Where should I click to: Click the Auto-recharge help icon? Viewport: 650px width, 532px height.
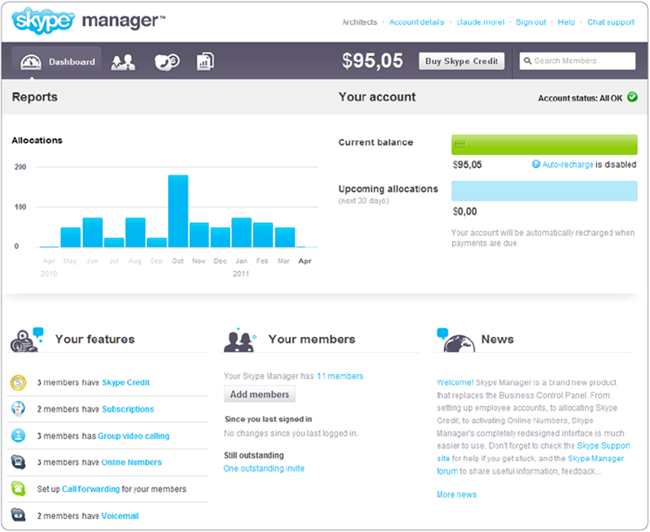coord(536,164)
